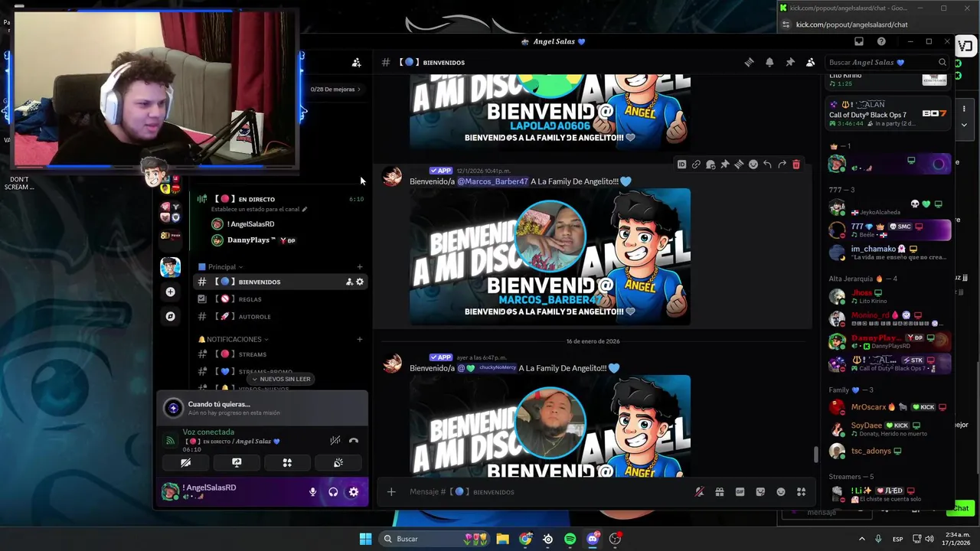Collapse the NOTIFICACIONES category

(x=234, y=339)
